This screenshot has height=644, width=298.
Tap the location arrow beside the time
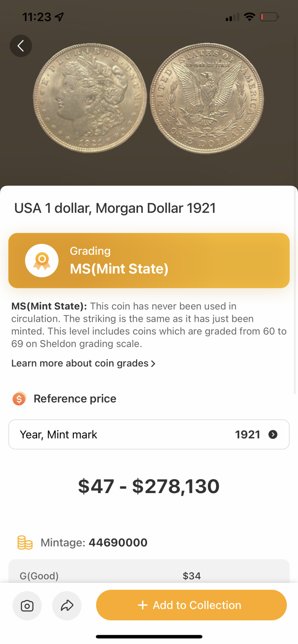59,17
